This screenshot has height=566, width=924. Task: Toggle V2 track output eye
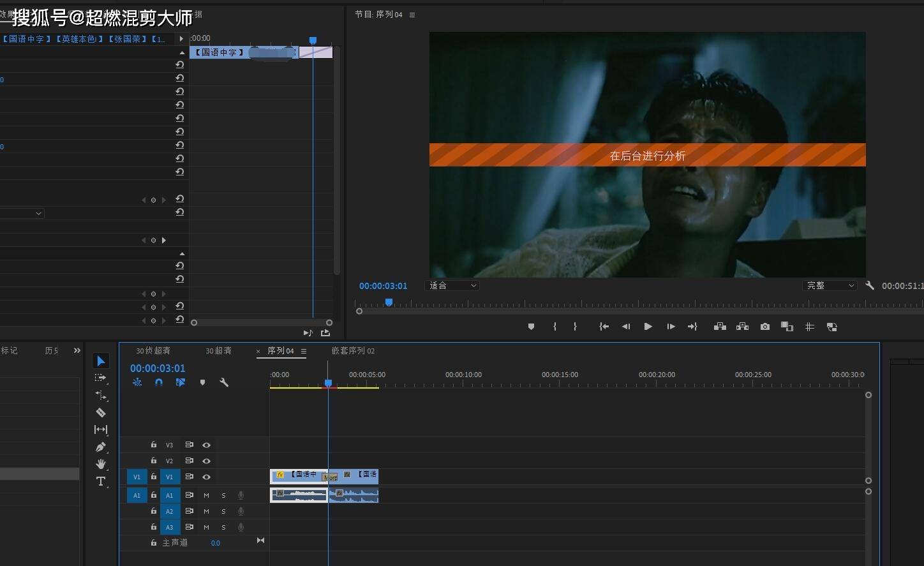(x=206, y=461)
